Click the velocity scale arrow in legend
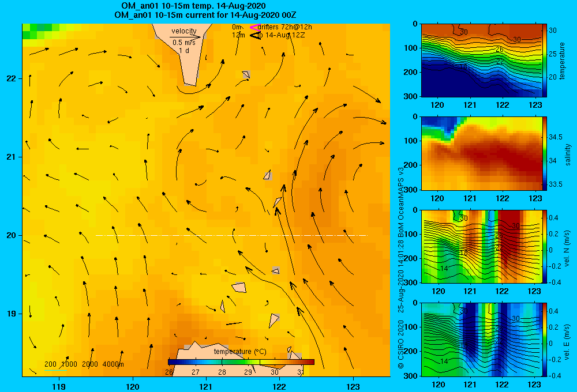The image size is (577, 392). pos(185,37)
